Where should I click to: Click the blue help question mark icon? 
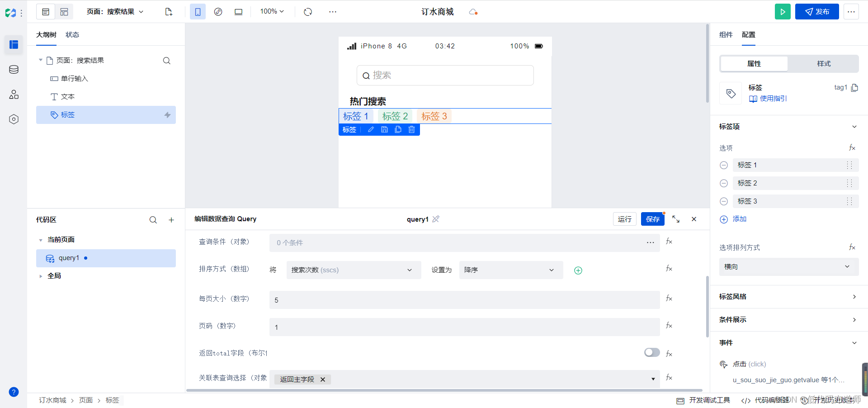point(14,392)
